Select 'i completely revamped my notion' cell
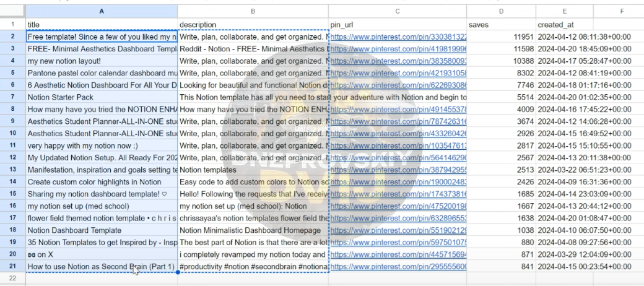Screen dimensions: 644x286 (x=253, y=255)
